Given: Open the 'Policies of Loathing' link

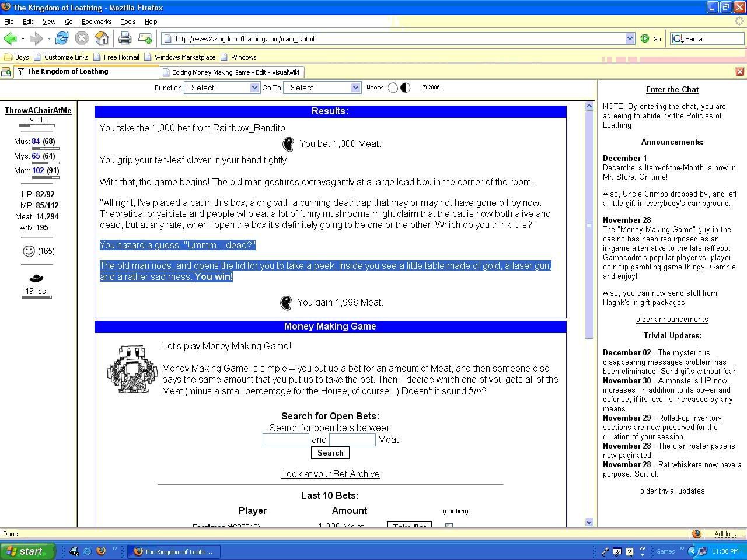Looking at the screenshot, I should tap(662, 121).
